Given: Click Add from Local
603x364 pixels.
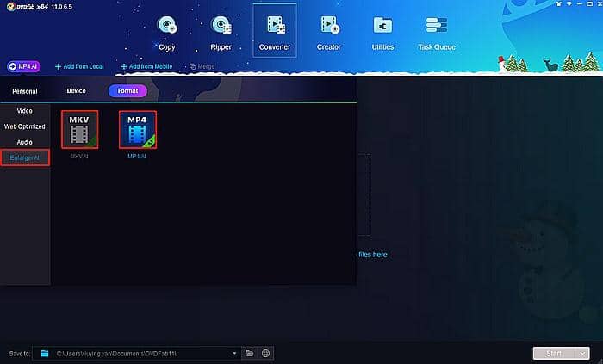Looking at the screenshot, I should pyautogui.click(x=79, y=66).
